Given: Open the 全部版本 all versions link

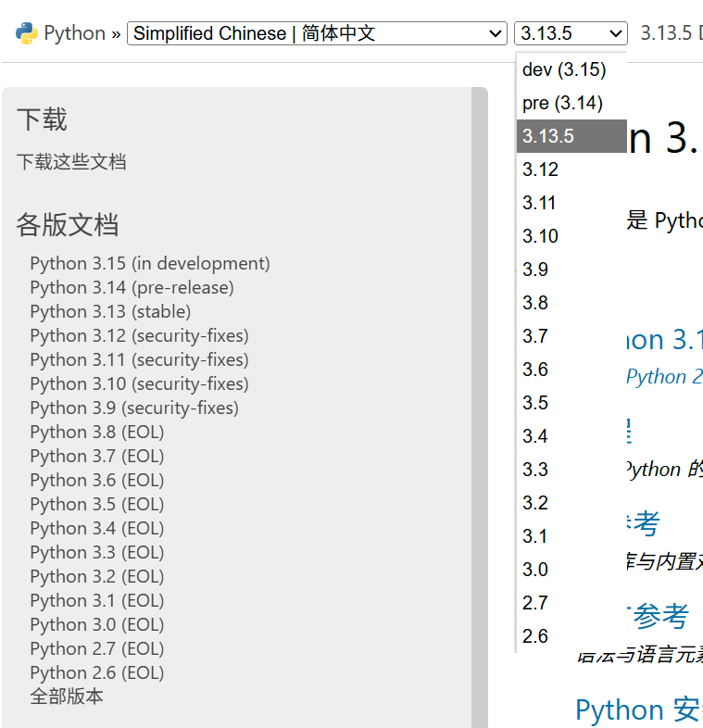Looking at the screenshot, I should click(x=67, y=697).
